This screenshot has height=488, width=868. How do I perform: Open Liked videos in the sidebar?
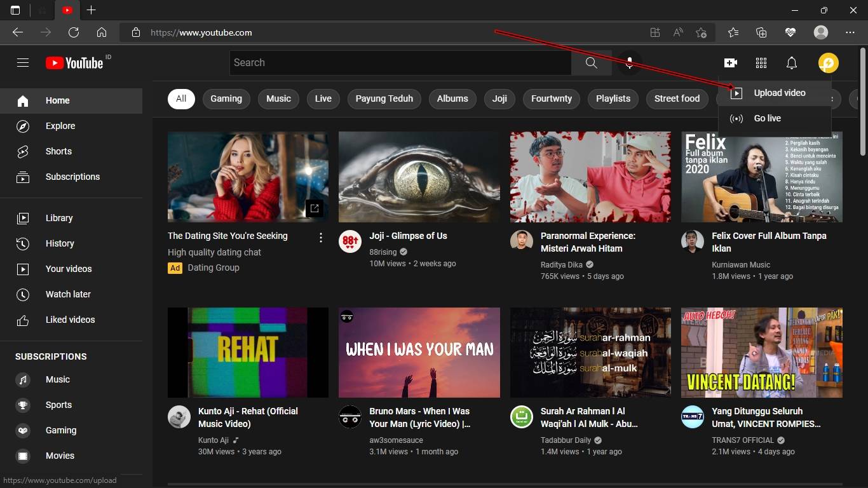click(x=71, y=320)
